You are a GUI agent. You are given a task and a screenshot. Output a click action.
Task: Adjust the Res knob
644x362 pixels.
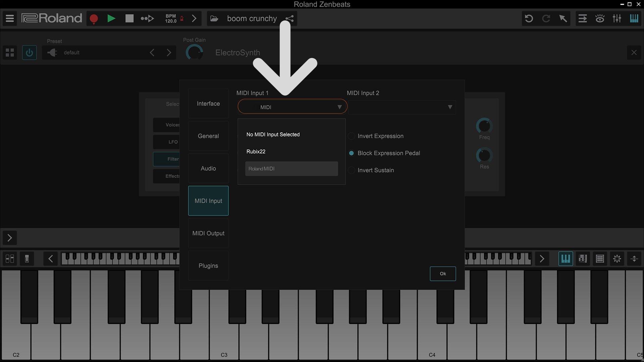click(x=484, y=155)
